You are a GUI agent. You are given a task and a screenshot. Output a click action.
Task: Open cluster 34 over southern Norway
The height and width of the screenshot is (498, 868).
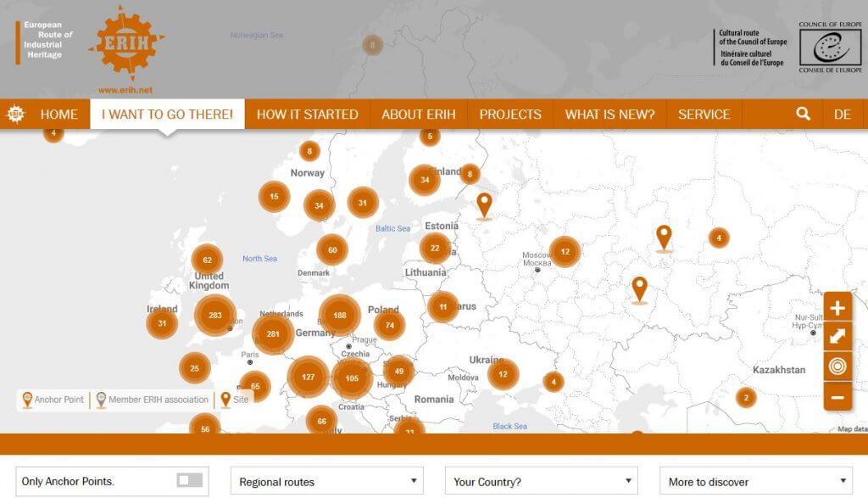(319, 205)
